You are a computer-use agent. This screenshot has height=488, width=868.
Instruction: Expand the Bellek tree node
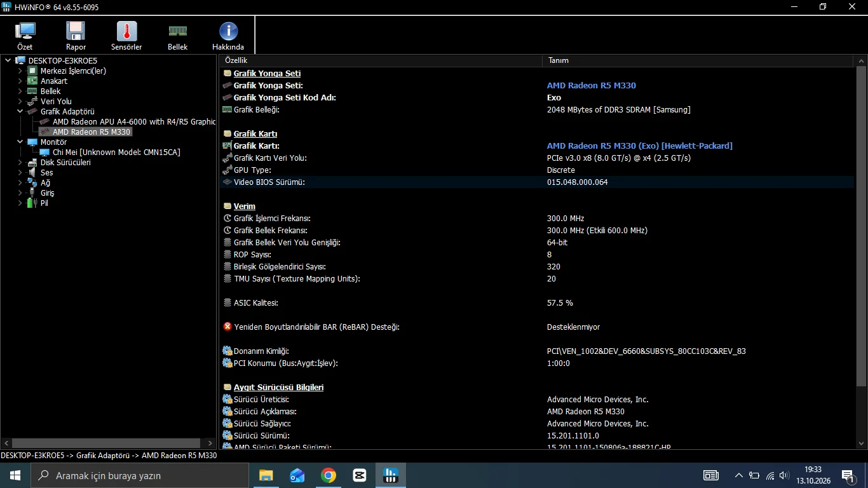coord(20,91)
